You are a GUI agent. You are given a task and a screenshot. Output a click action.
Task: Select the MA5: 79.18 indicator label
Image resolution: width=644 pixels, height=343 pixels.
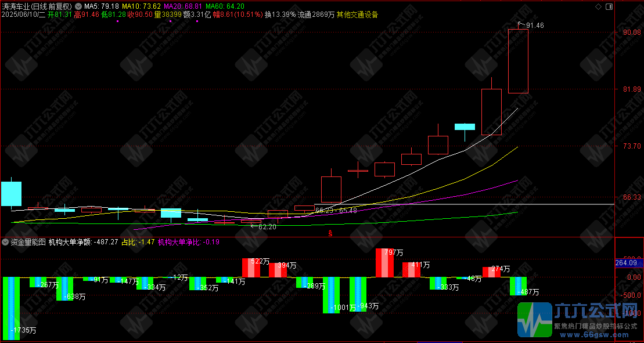[x=102, y=6]
